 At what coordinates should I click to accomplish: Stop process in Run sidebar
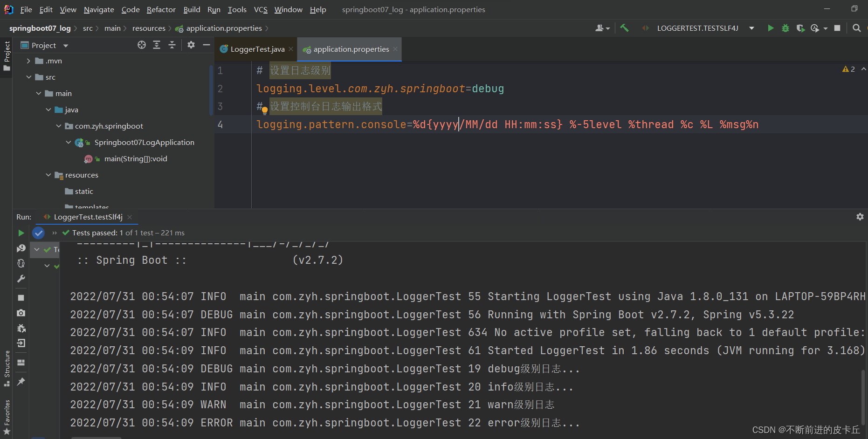click(x=21, y=297)
